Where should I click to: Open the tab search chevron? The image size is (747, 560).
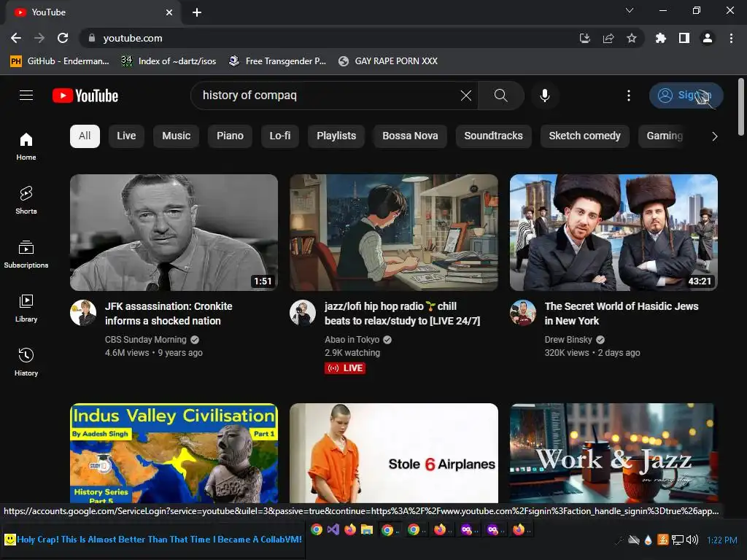click(630, 10)
